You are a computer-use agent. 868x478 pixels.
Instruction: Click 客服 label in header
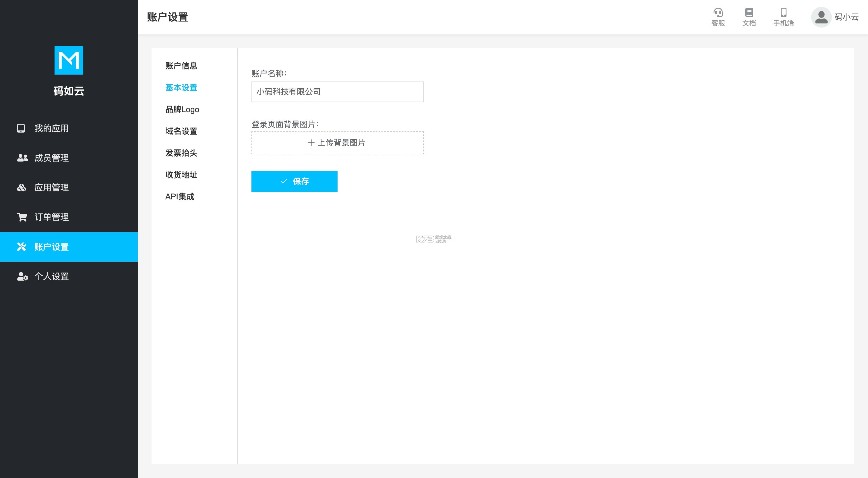pyautogui.click(x=718, y=23)
